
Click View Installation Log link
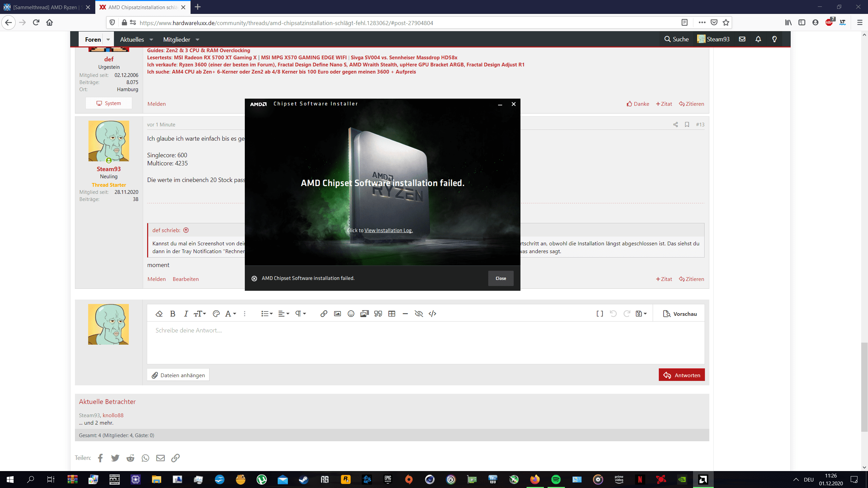[388, 230]
